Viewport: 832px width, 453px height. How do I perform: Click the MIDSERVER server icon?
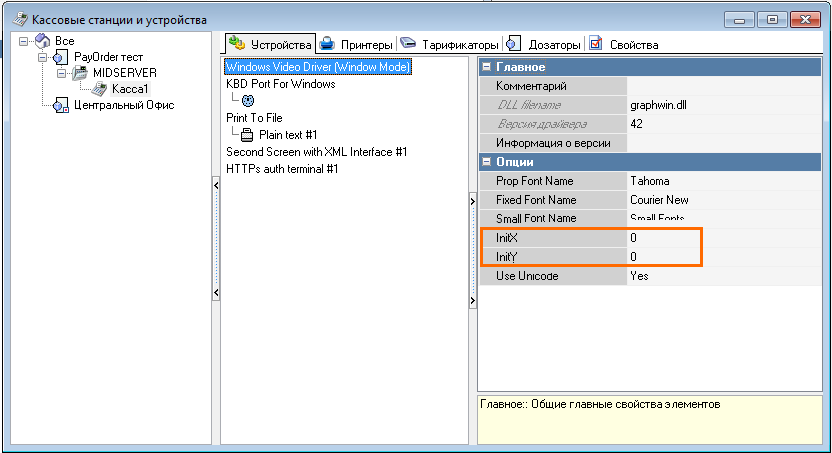click(x=79, y=73)
